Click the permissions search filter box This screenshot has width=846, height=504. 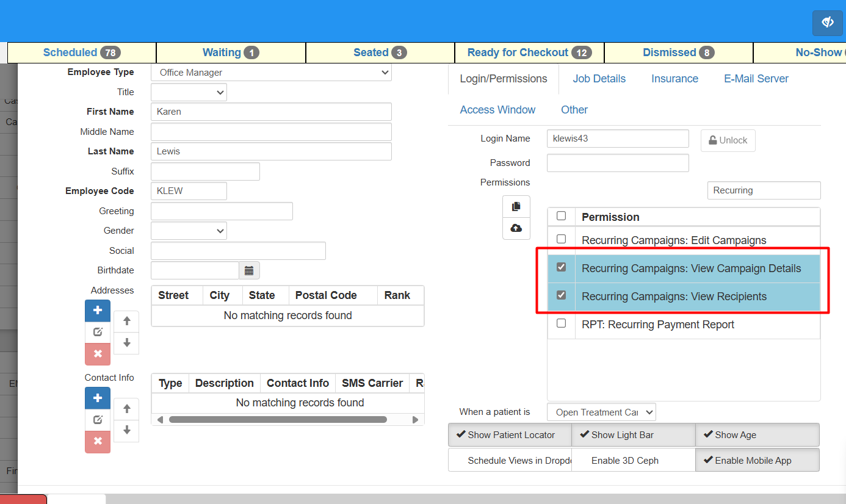pyautogui.click(x=764, y=190)
